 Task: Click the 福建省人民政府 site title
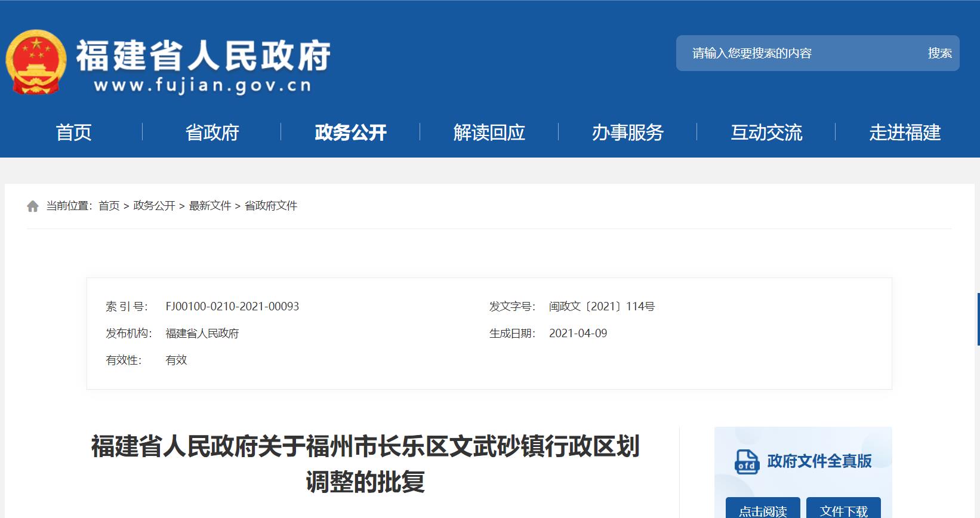[204, 56]
